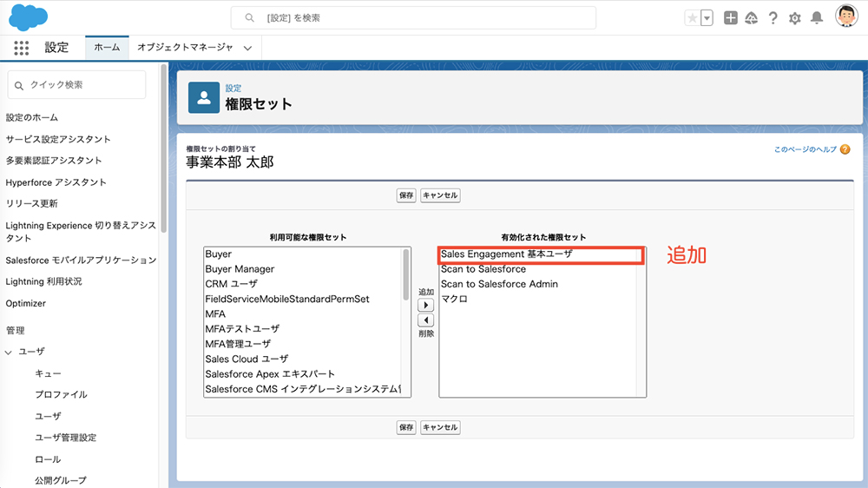Open 多要素認証アシスタント in the sidebar
The image size is (868, 488).
tap(54, 161)
